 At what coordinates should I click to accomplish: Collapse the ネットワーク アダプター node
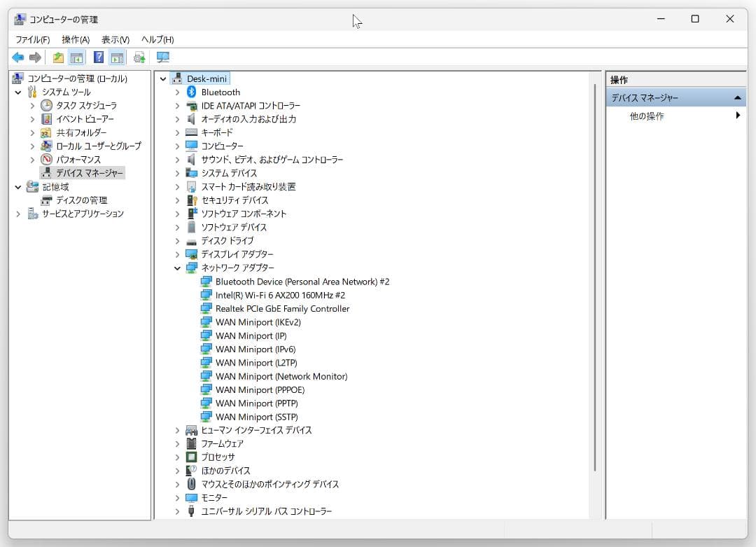point(178,268)
